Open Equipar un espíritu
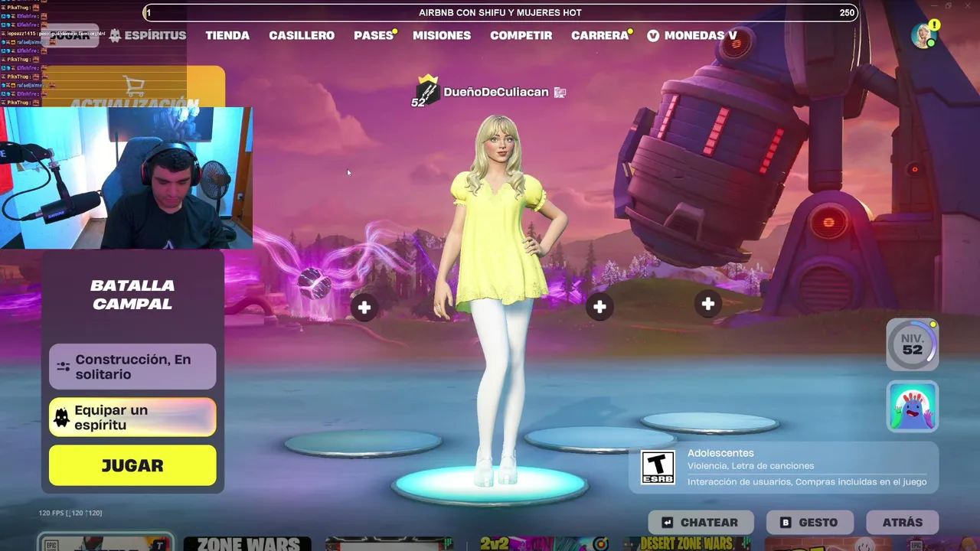The height and width of the screenshot is (551, 980). pyautogui.click(x=132, y=418)
